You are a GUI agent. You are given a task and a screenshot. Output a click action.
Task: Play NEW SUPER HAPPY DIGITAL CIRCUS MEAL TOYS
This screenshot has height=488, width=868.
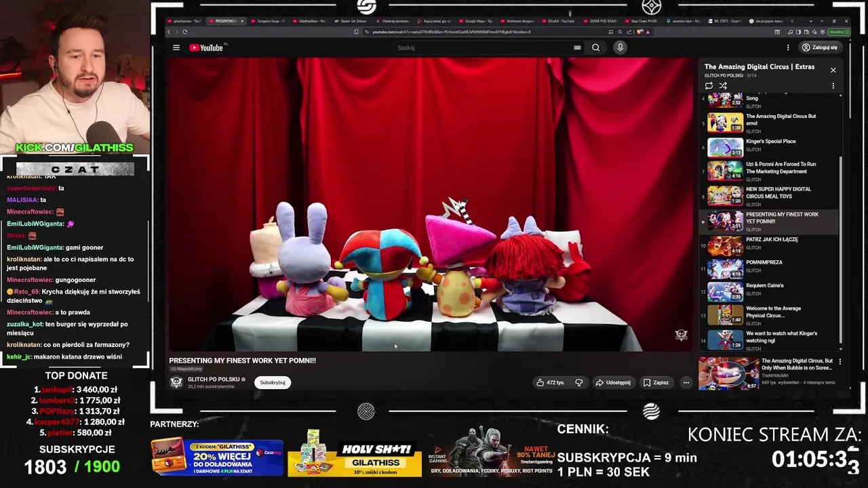770,196
